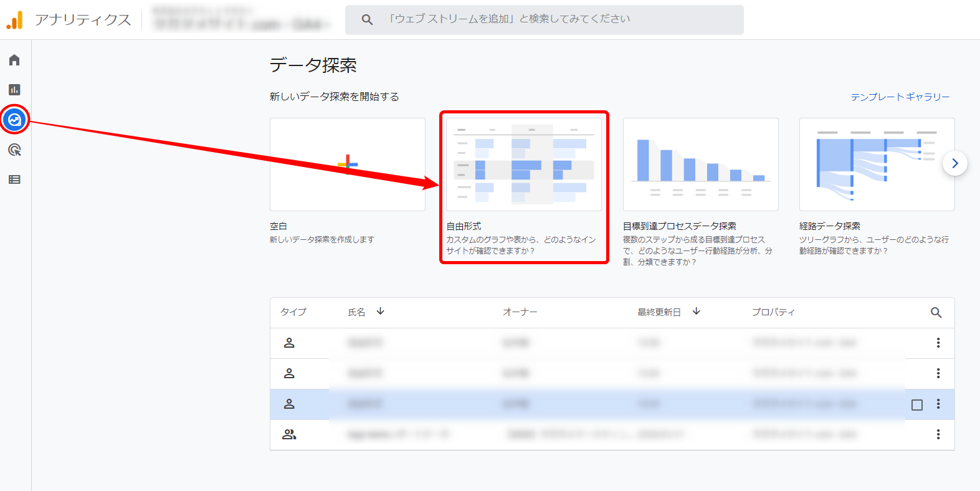Click the search magnifier in top bar
980x491 pixels.
[368, 20]
